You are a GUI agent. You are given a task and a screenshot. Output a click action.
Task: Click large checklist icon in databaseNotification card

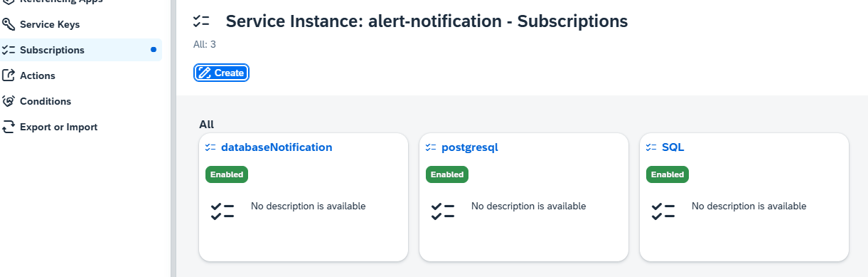[223, 211]
